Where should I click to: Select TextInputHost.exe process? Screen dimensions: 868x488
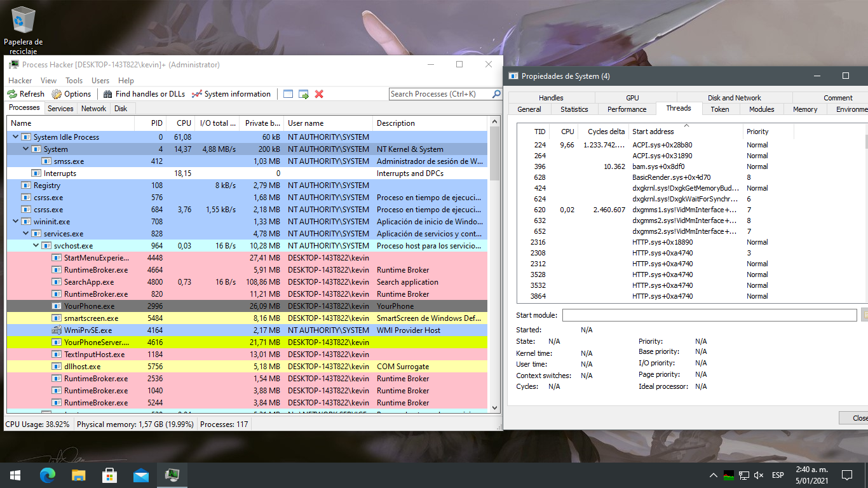coord(247,355)
